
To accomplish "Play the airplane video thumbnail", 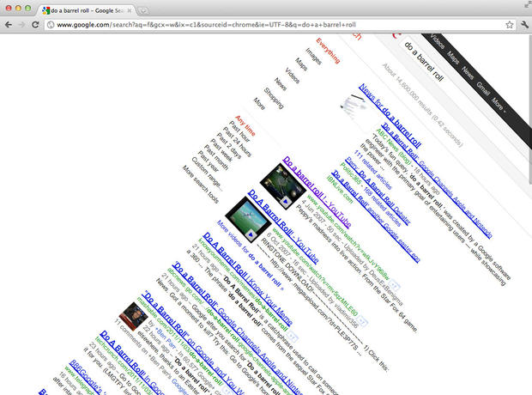I will tap(248, 220).
